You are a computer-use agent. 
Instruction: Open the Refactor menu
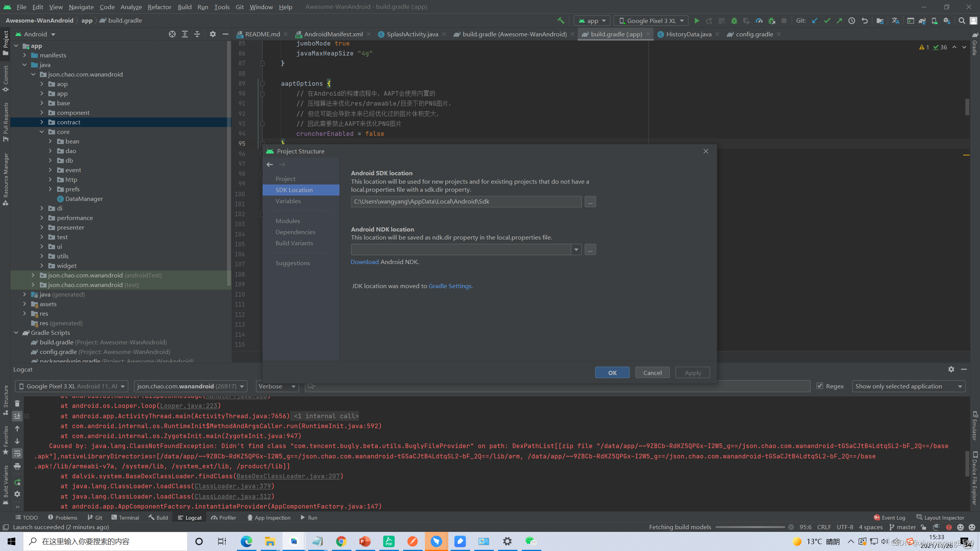point(159,7)
